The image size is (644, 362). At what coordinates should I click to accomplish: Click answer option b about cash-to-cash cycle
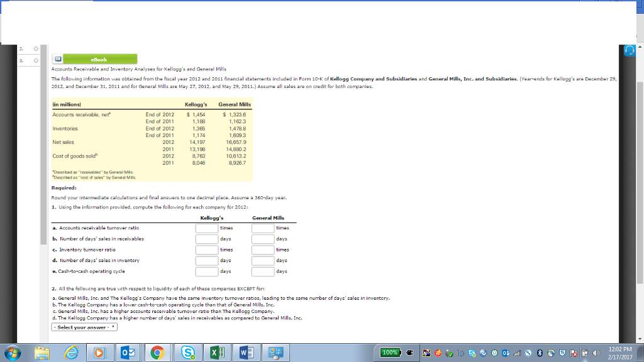[x=163, y=305]
